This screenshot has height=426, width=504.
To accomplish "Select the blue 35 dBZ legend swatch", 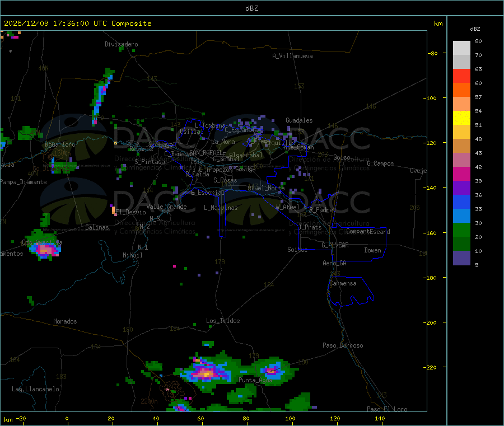I will click(x=461, y=202).
